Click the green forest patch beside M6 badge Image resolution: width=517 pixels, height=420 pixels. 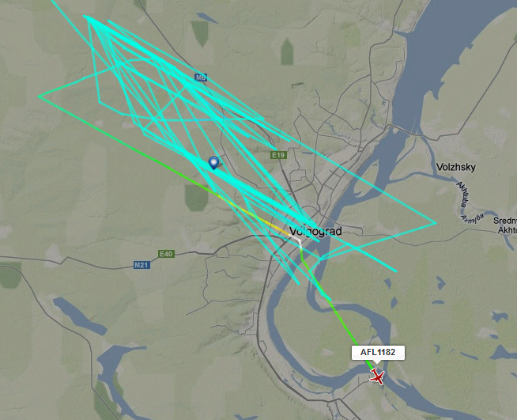[200, 33]
